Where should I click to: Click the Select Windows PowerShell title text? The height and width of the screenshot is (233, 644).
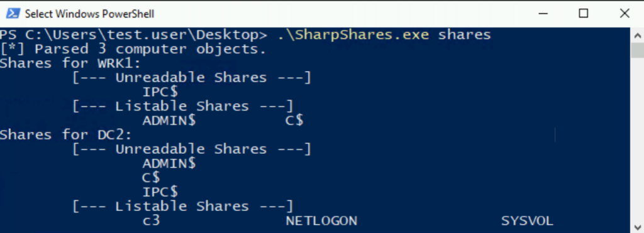tap(89, 14)
